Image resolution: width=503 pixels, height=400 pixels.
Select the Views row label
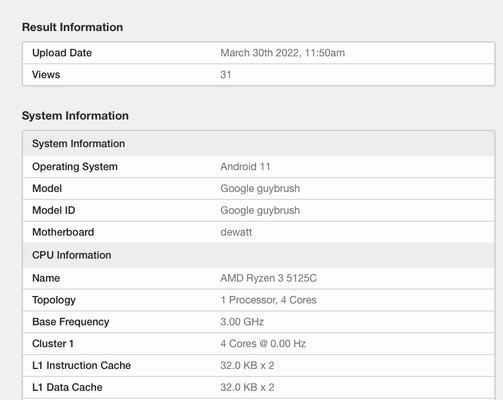point(46,75)
